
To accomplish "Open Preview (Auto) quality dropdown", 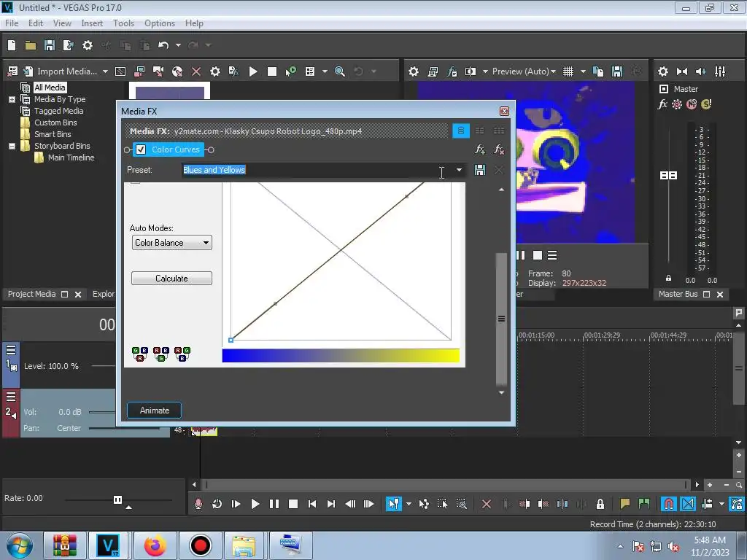I will coord(524,71).
